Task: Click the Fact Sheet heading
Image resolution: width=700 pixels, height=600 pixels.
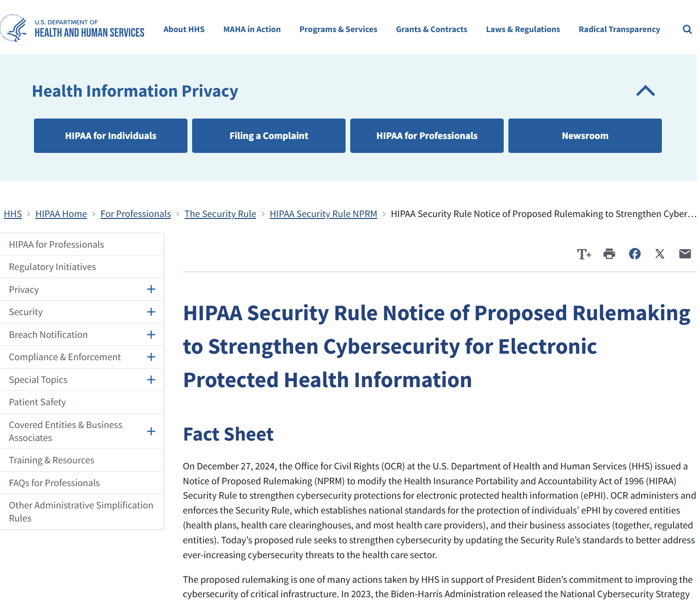Action: point(228,434)
